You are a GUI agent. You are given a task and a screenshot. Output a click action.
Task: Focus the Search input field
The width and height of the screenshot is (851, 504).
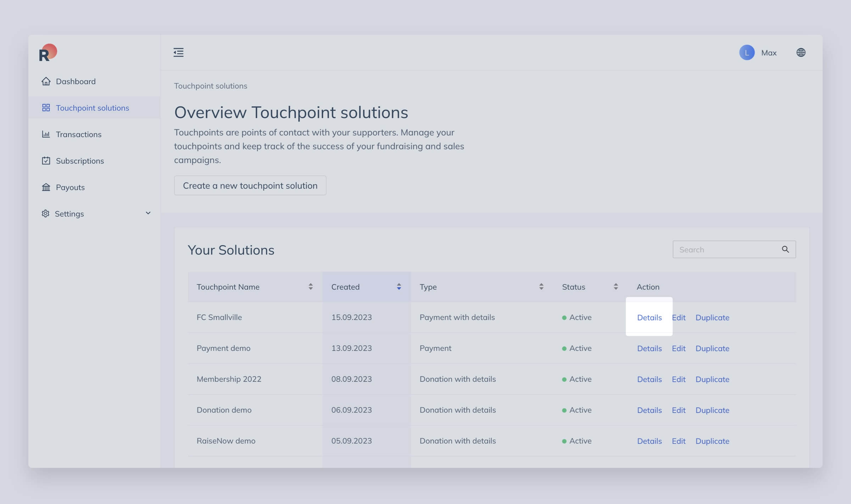734,250
